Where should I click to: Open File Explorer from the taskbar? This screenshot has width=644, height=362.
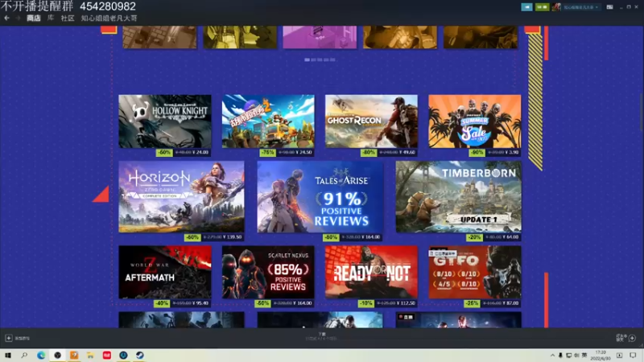pos(90,356)
